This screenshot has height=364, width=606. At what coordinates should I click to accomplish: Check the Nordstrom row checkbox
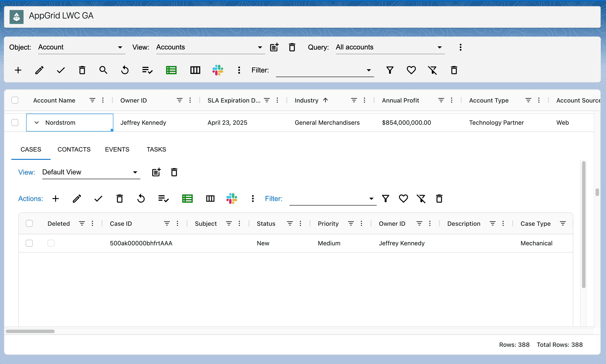[15, 122]
